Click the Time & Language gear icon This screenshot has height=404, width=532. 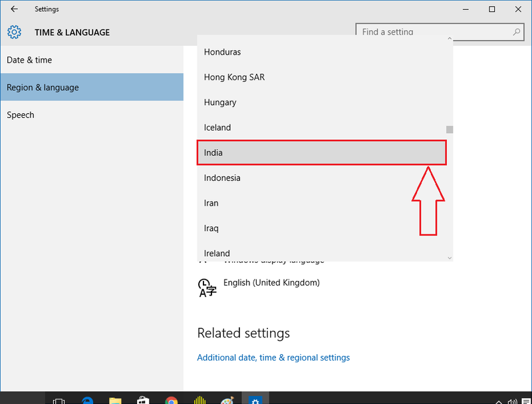[14, 32]
